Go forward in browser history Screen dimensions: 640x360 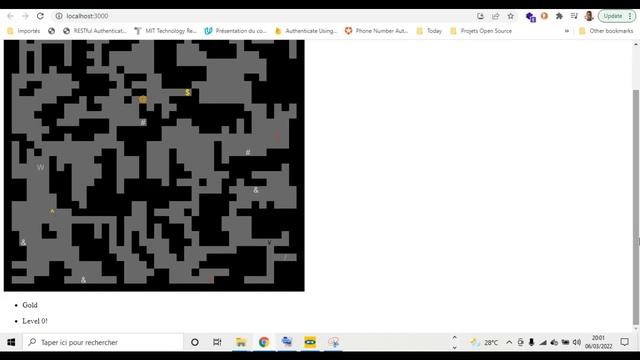tap(25, 16)
